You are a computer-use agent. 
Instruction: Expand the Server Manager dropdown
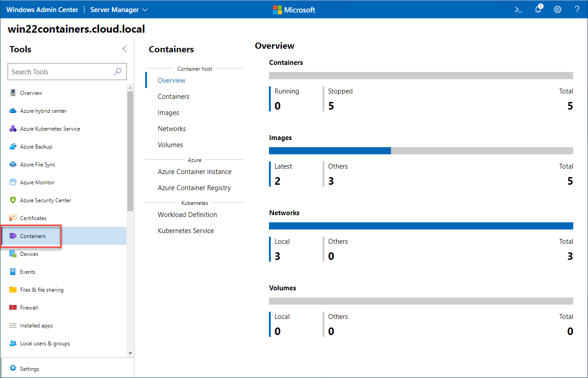coord(119,9)
